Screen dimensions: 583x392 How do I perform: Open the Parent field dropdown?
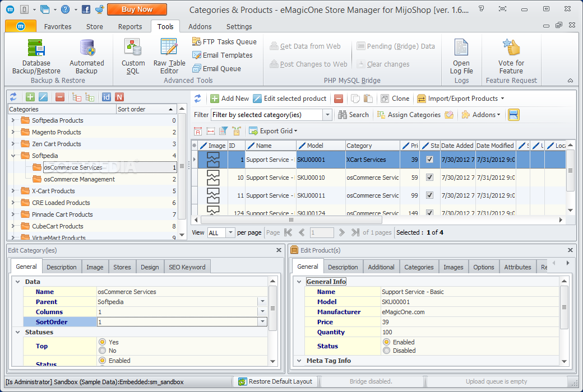coord(262,302)
